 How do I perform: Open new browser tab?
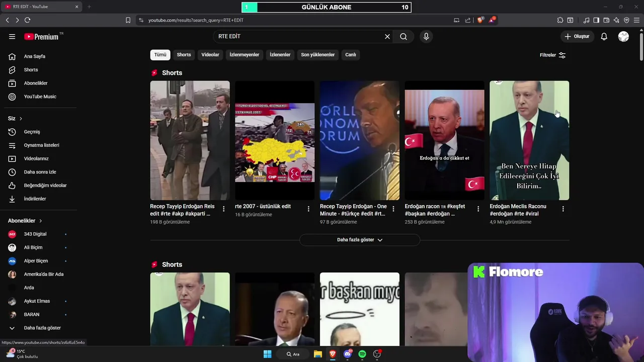[89, 7]
